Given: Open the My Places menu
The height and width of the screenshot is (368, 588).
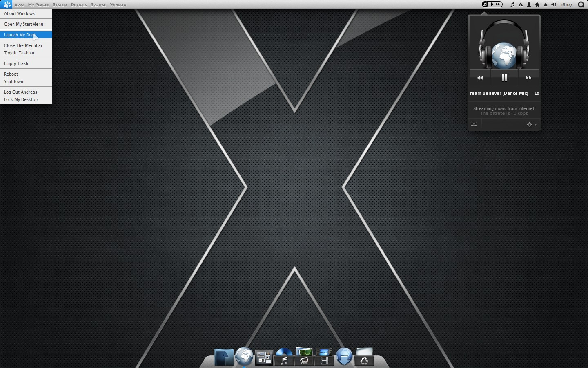Looking at the screenshot, I should pyautogui.click(x=38, y=4).
